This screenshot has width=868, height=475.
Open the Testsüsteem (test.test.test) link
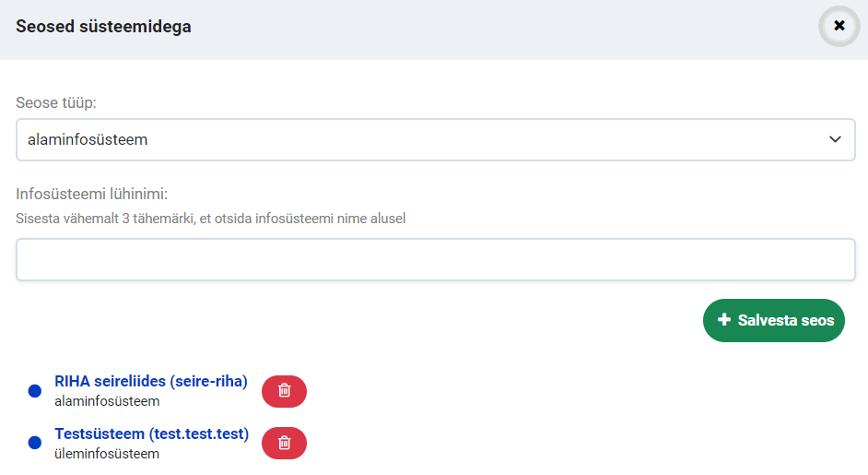(x=152, y=433)
